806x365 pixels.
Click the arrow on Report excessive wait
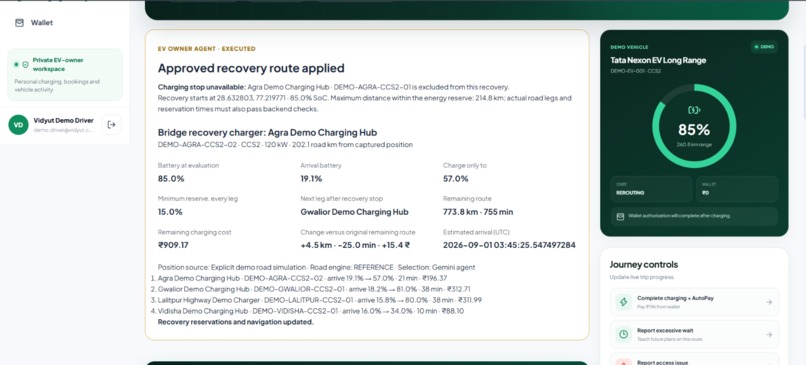click(x=769, y=334)
